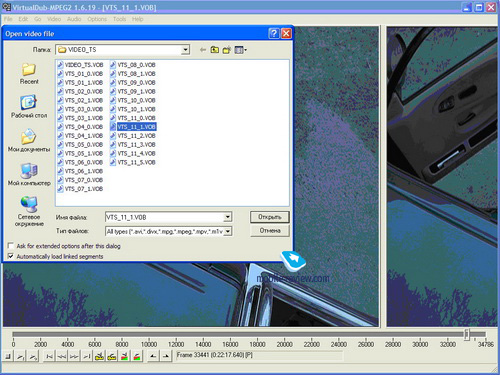The height and width of the screenshot is (375, 500).
Task: Jump to end of video button
Action: coord(87,357)
